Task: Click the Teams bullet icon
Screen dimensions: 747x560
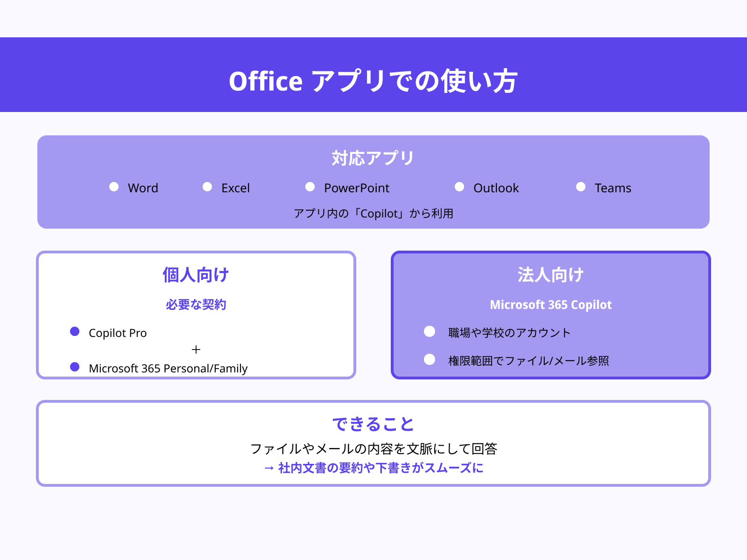Action: (580, 187)
